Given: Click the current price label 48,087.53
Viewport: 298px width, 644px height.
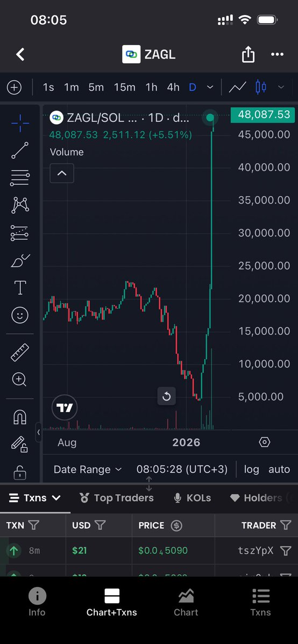Looking at the screenshot, I should [264, 114].
